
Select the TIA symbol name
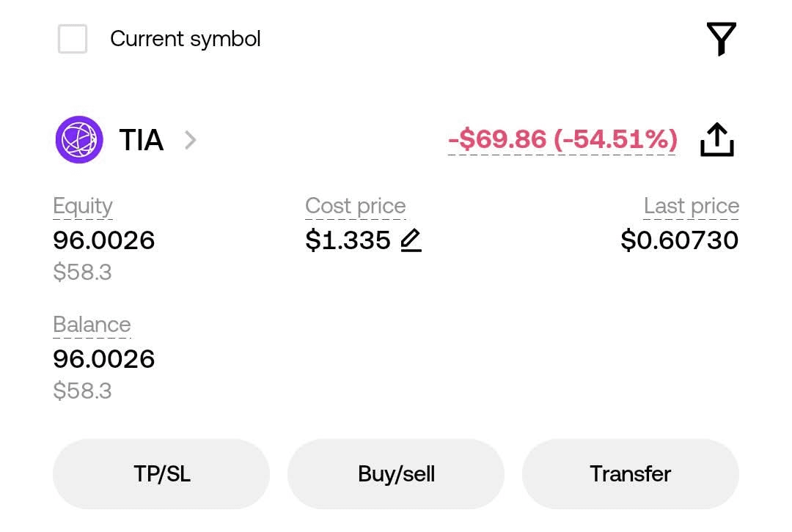point(141,140)
